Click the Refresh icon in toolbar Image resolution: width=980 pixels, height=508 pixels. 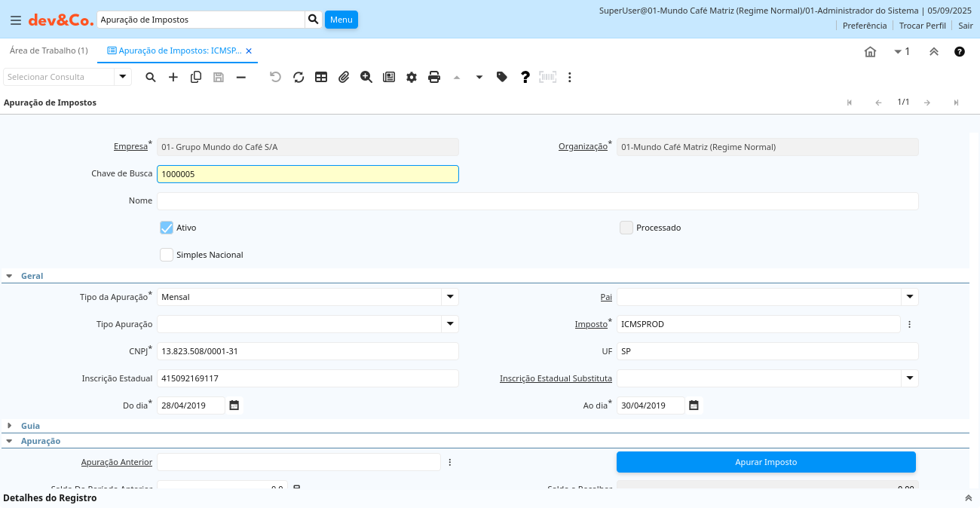click(x=299, y=77)
